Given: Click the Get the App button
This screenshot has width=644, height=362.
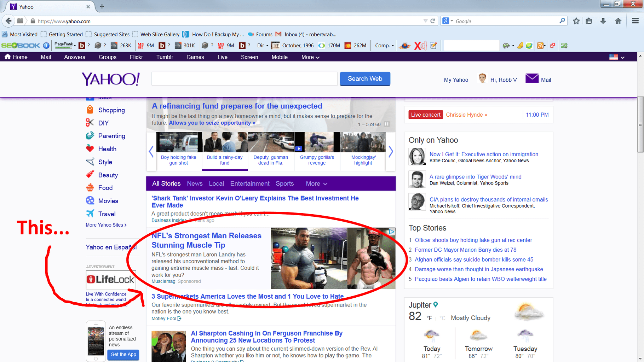Looking at the screenshot, I should [x=123, y=354].
